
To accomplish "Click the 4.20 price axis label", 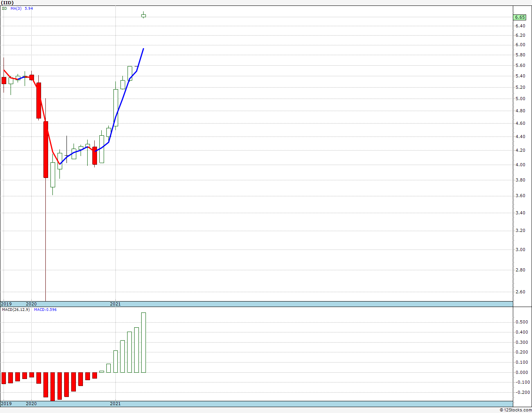I will click(520, 151).
